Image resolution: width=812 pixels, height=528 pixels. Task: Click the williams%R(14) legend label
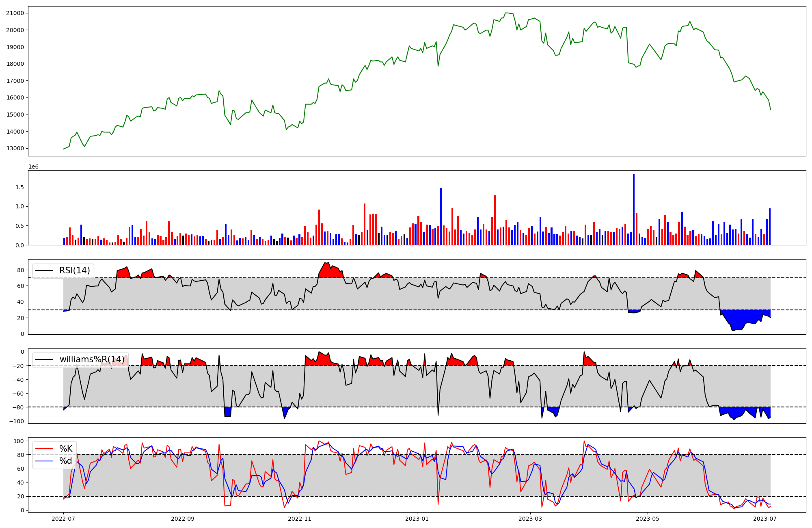(x=92, y=359)
